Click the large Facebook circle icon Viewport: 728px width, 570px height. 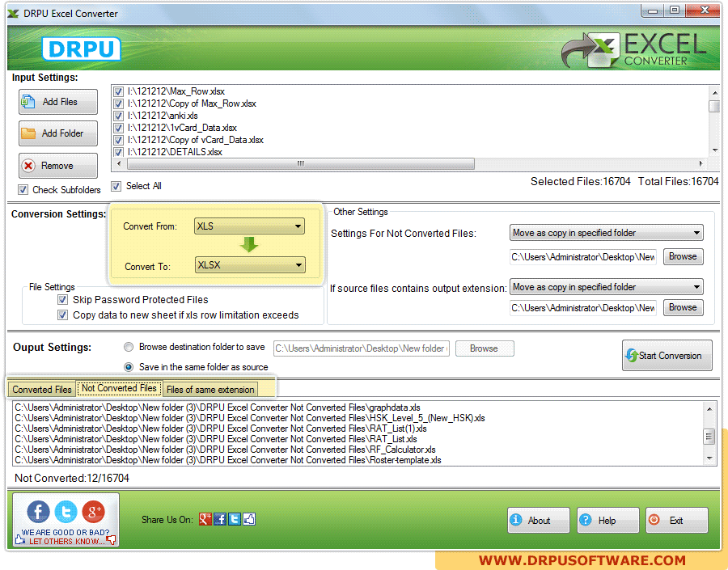38,512
